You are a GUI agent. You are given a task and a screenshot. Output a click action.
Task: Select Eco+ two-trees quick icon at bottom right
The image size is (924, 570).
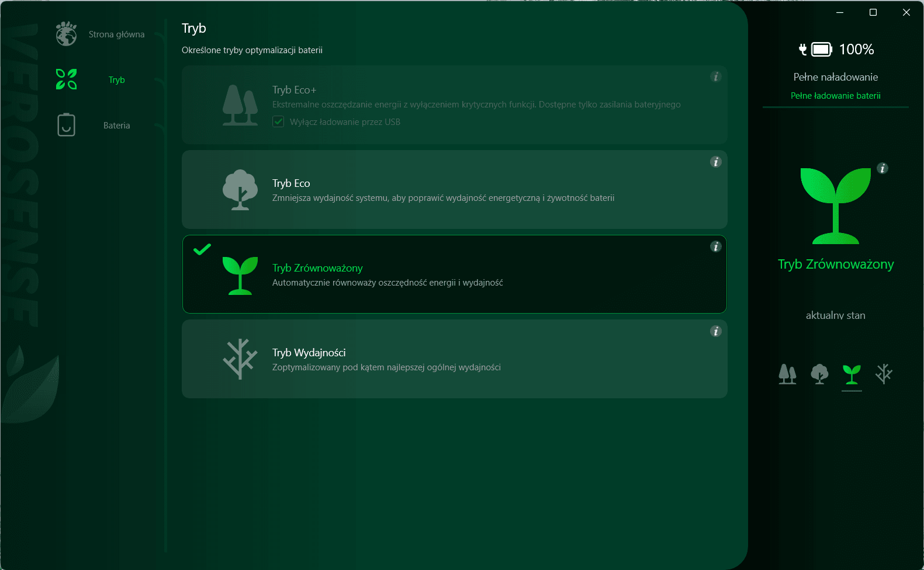(787, 374)
